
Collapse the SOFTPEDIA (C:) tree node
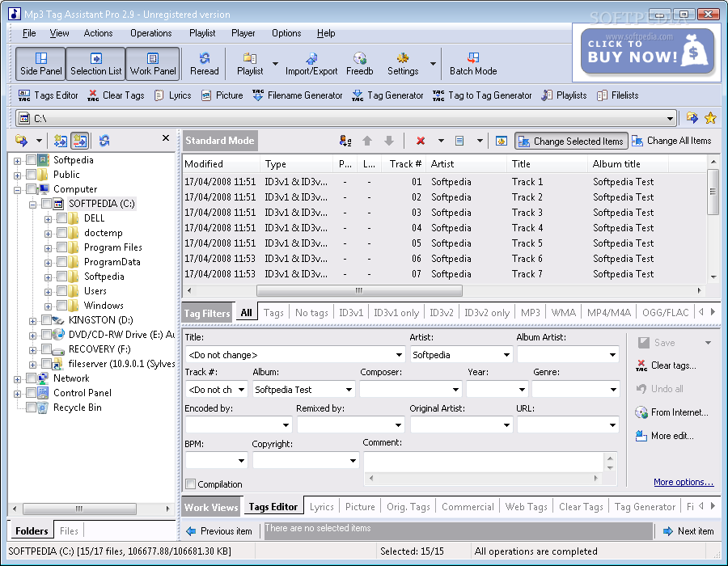32,204
